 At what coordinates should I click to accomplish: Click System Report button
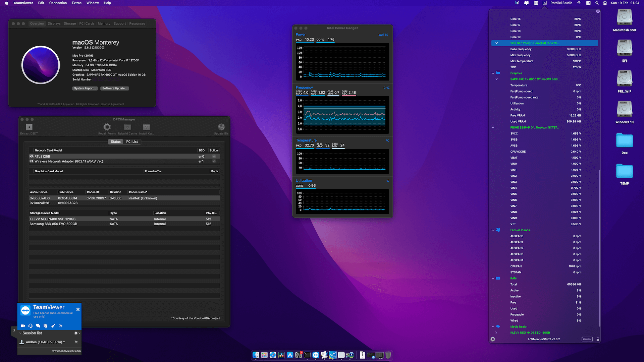coord(85,88)
